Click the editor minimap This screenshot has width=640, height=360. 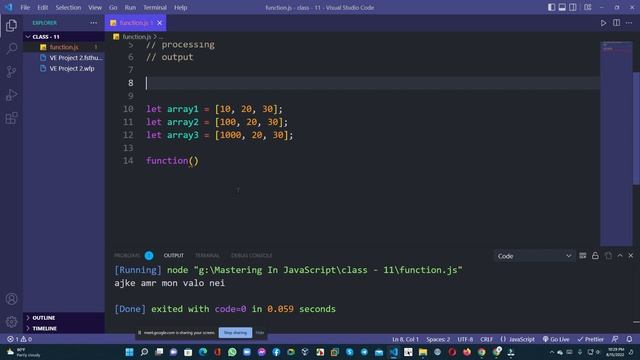pos(616,143)
